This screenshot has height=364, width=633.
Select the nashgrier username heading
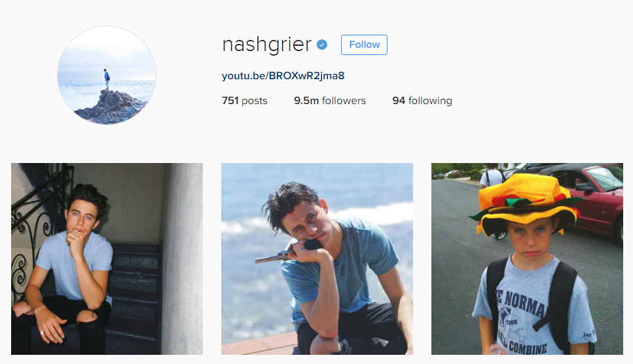(x=267, y=45)
